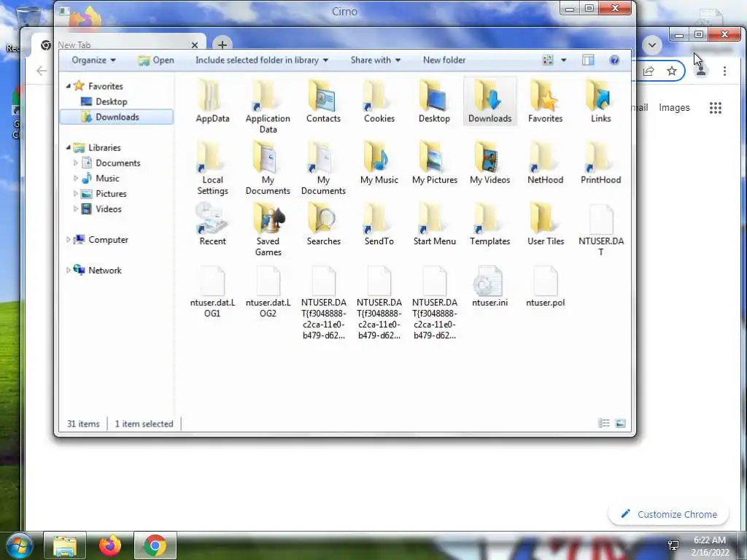
Task: Expand the Documents library node
Action: (x=76, y=163)
